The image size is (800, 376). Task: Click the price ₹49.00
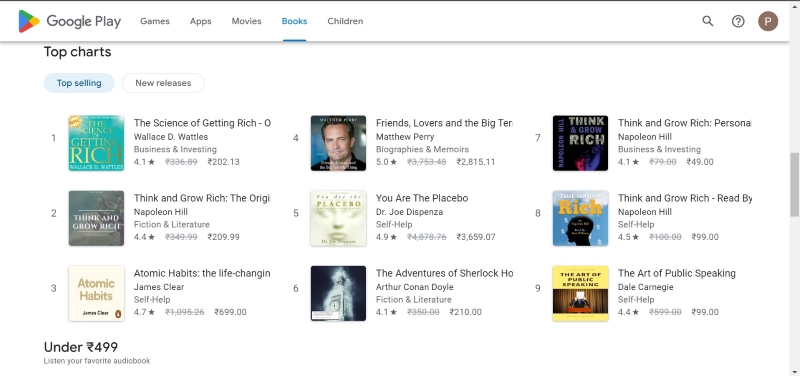(x=699, y=162)
